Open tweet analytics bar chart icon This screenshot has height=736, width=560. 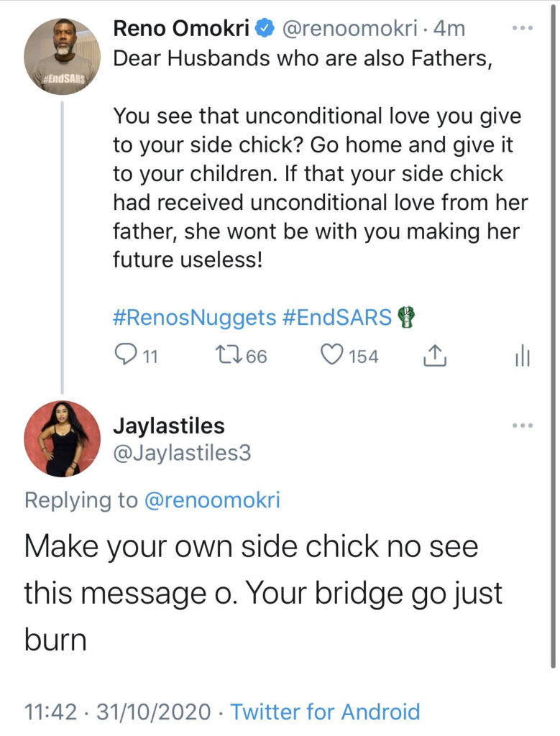(523, 355)
